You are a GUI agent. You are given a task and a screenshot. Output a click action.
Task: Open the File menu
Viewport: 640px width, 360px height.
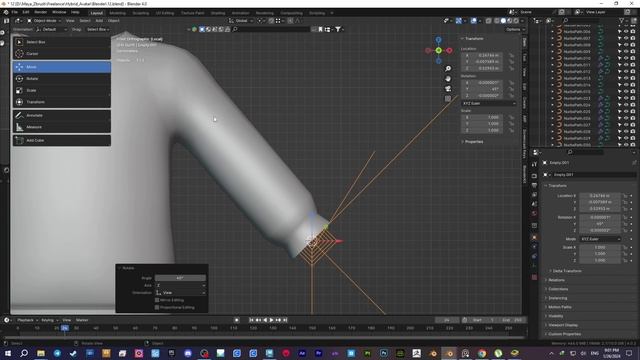point(14,12)
